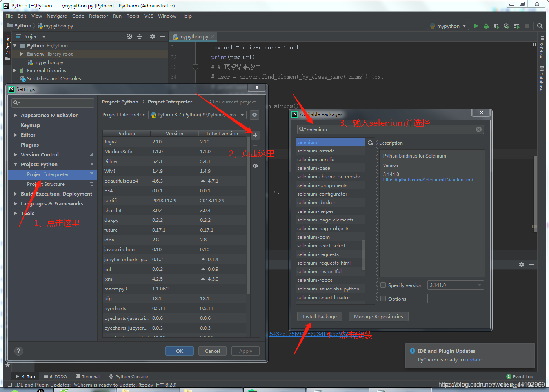
Task: Click the plus icon to add package
Action: point(255,135)
